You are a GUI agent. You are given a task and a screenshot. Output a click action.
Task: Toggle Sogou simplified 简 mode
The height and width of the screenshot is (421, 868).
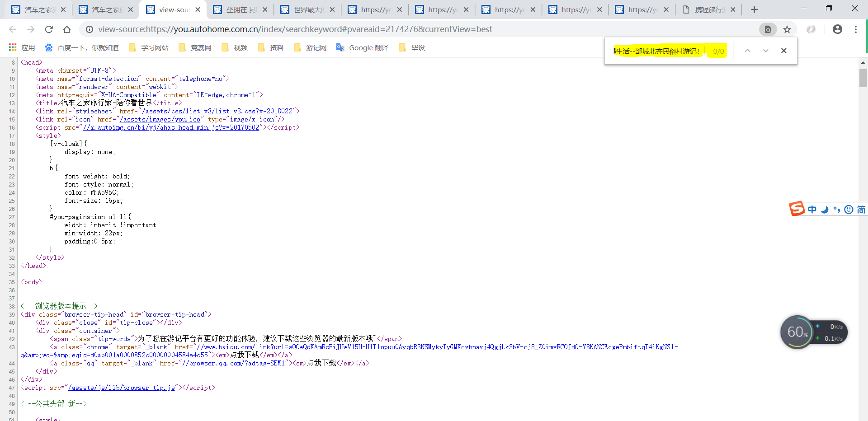[x=861, y=209]
